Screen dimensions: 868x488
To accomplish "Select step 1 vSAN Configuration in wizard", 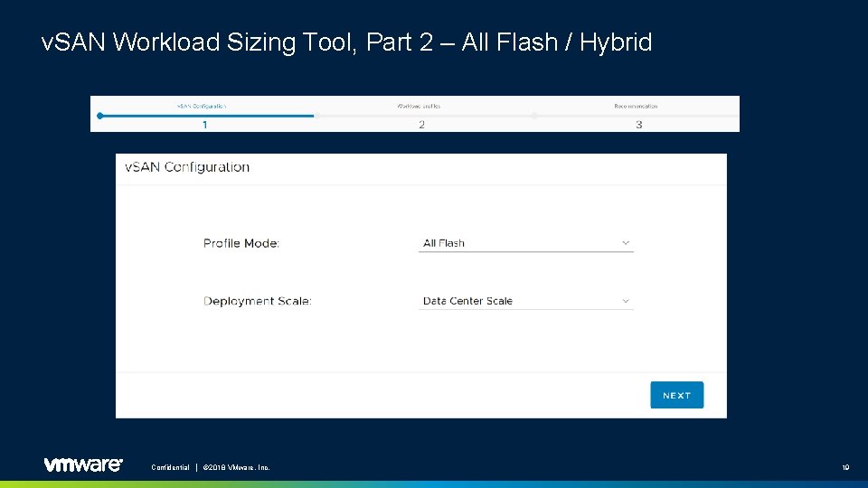I will pos(203,115).
